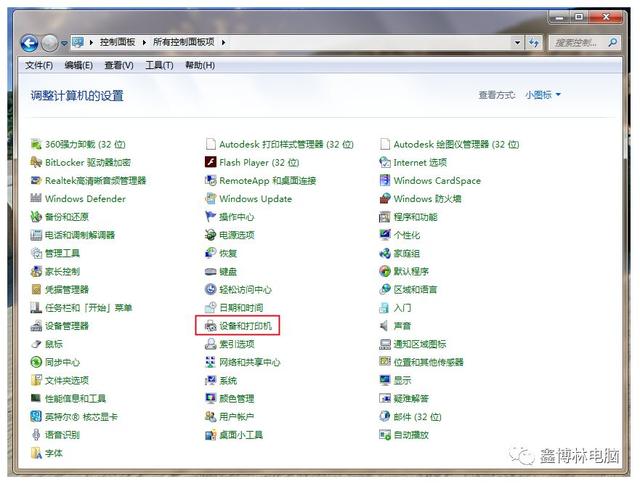Open the 查看(V) menu
640x484 pixels.
[x=119, y=65]
